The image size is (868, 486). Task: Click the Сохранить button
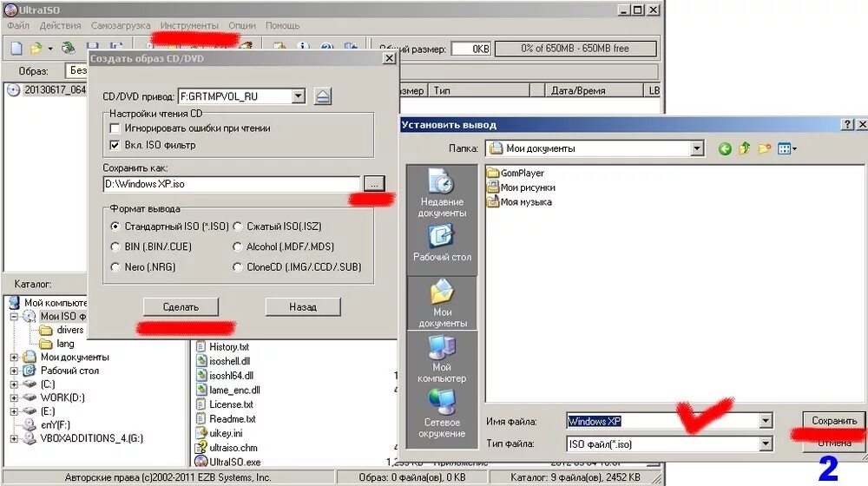[x=833, y=421]
